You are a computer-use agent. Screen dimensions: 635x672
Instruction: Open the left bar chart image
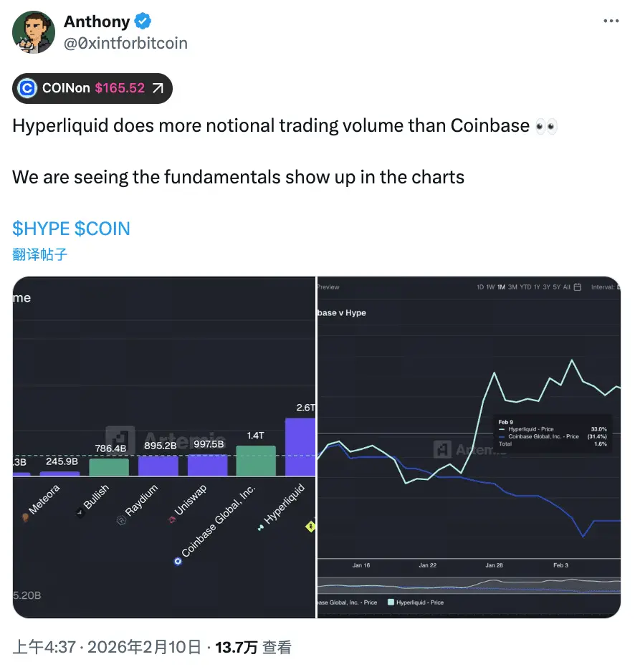point(164,447)
